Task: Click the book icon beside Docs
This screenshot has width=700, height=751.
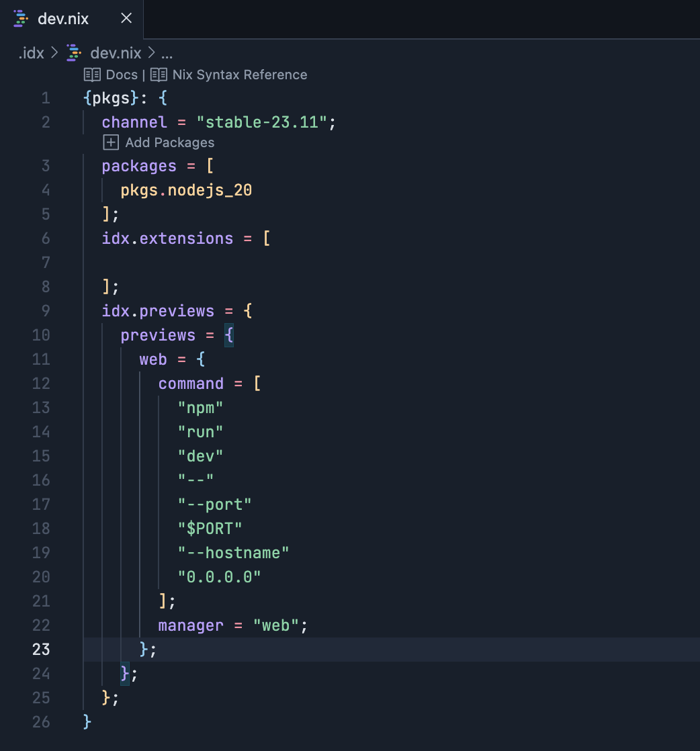Action: (92, 75)
